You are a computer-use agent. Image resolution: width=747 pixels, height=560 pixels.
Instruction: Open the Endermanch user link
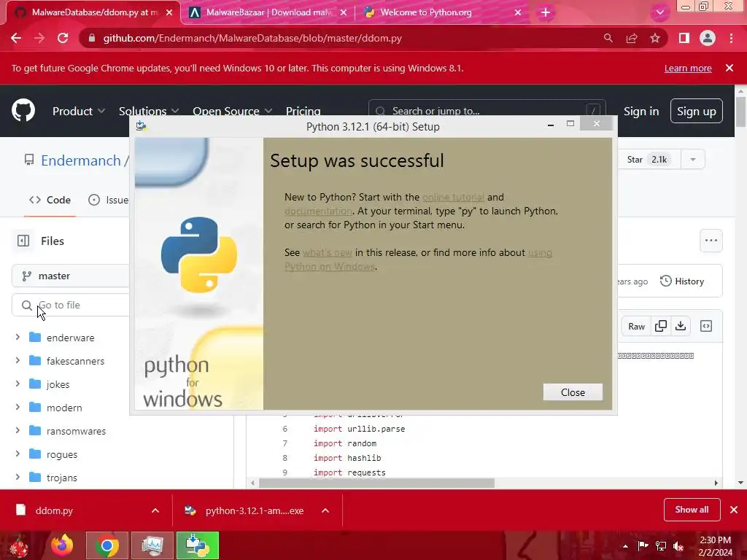tap(80, 160)
